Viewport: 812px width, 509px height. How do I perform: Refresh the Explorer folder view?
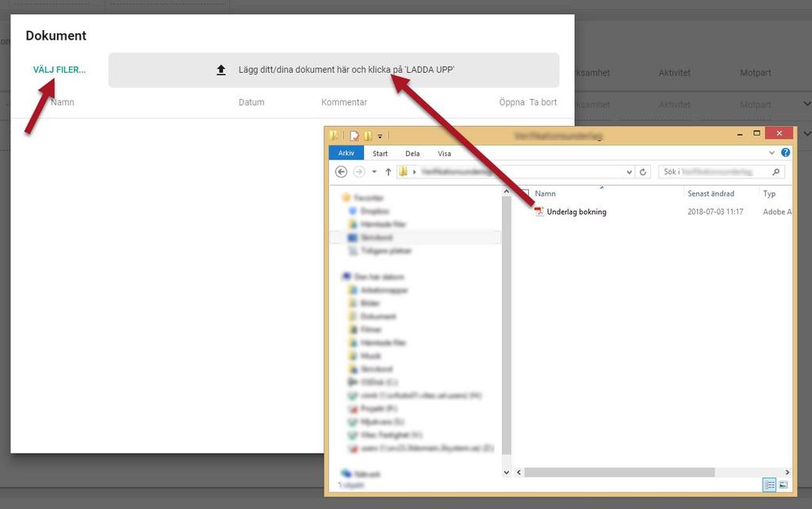(642, 172)
